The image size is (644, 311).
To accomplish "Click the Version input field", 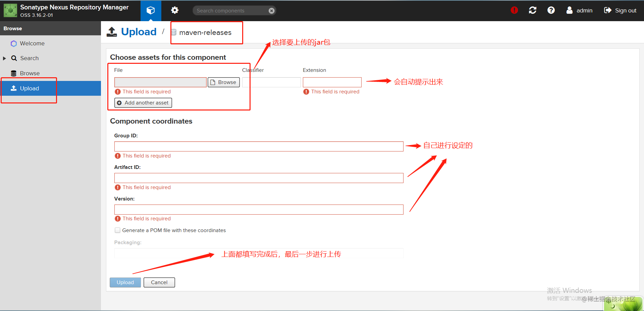I will point(259,210).
